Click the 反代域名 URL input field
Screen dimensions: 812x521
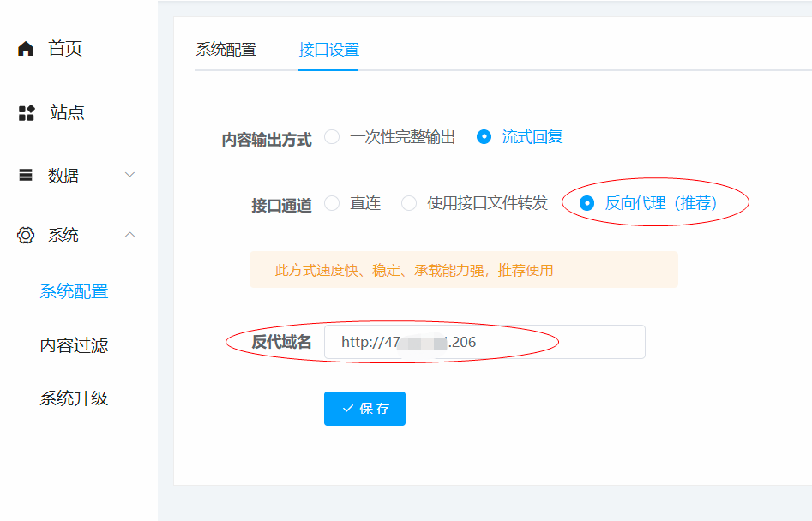click(x=484, y=341)
